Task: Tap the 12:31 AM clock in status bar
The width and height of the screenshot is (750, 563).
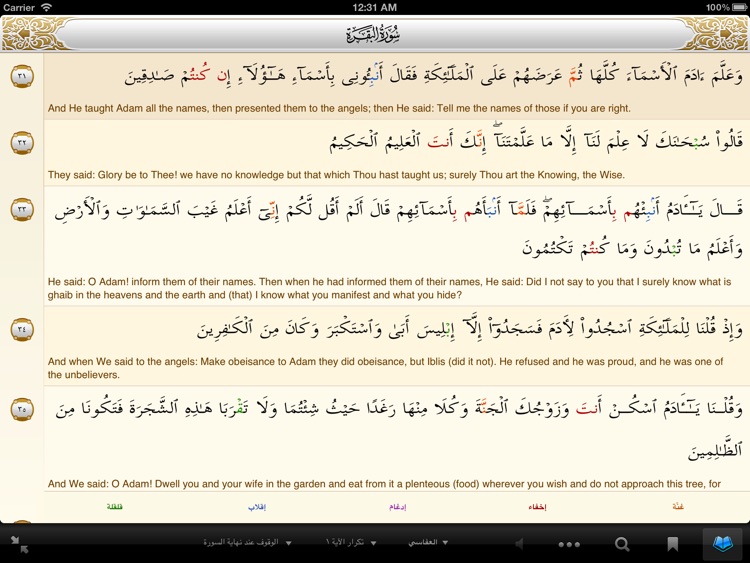Action: pos(375,7)
